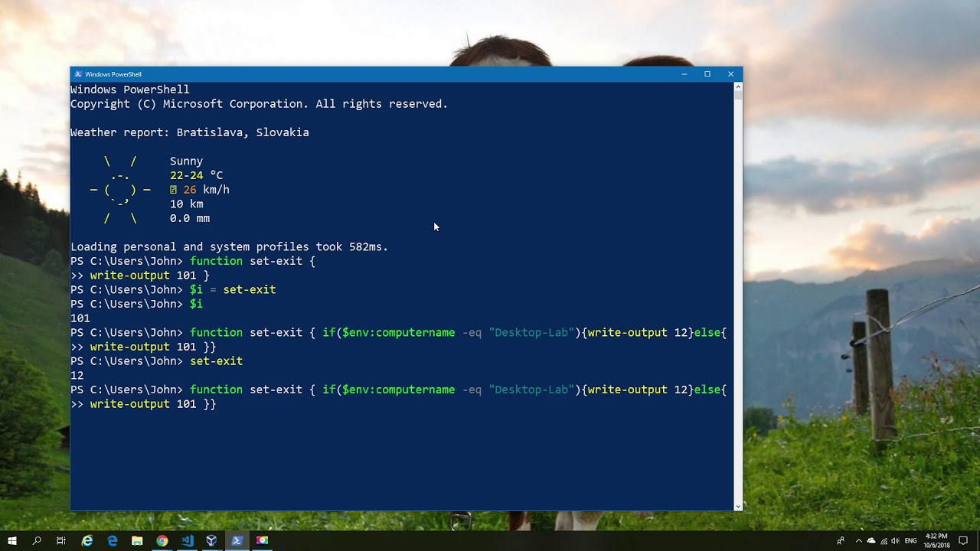The height and width of the screenshot is (551, 980).
Task: Click the PowerShell scrollbar down arrow
Action: click(738, 506)
